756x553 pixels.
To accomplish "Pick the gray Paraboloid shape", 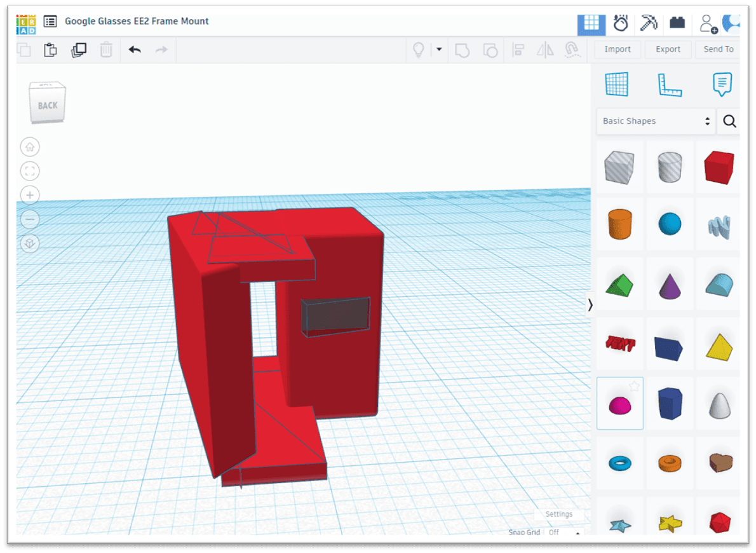I will click(720, 406).
